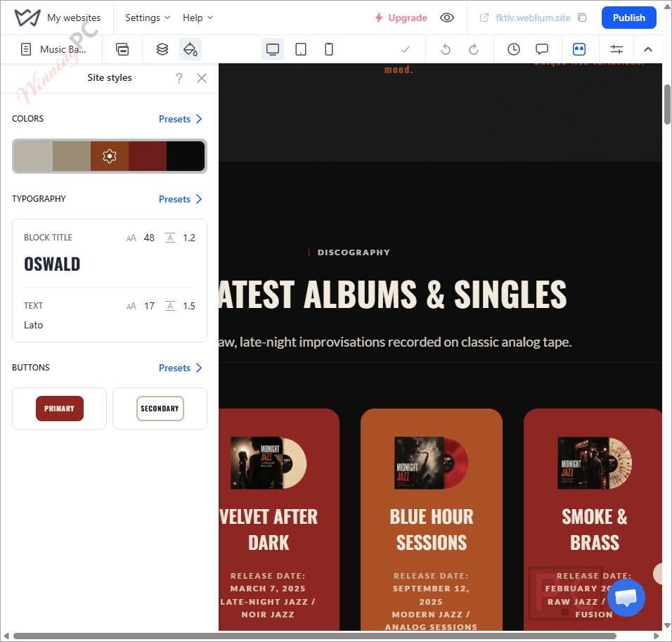Switch to mobile phone preview mode
672x642 pixels.
[x=329, y=49]
